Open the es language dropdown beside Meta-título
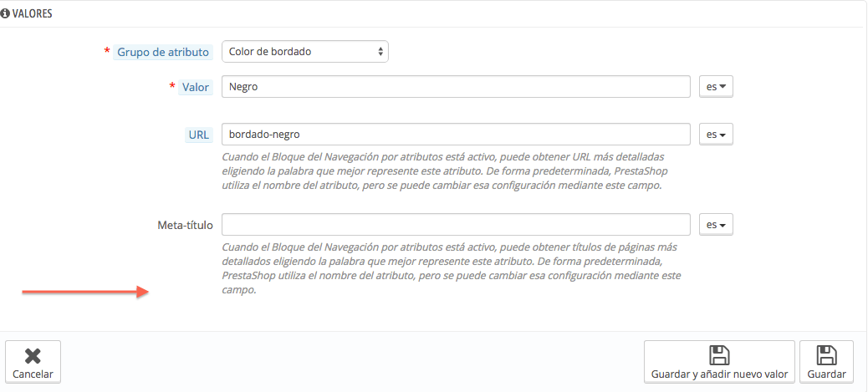 717,225
